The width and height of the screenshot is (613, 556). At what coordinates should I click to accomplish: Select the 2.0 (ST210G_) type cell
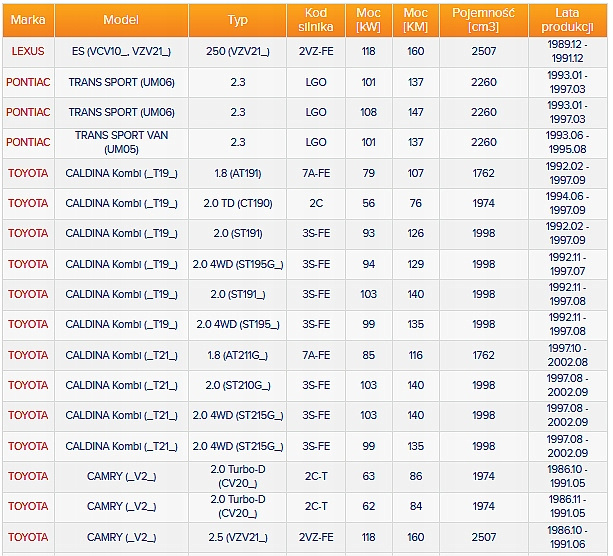click(238, 386)
